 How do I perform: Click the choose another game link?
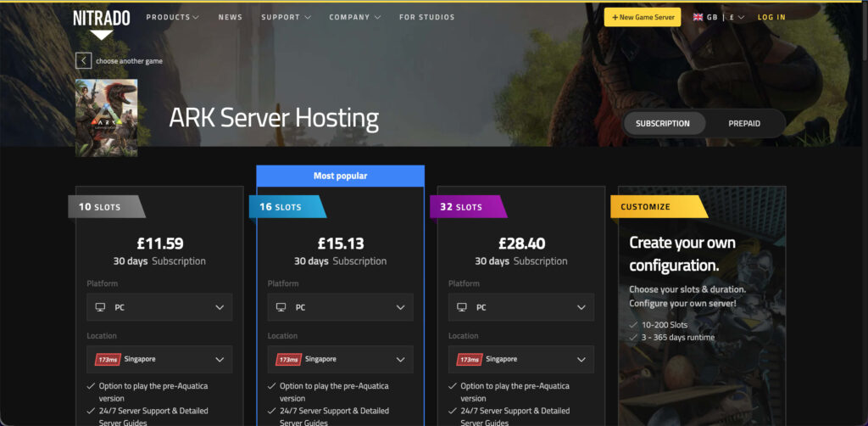[129, 61]
